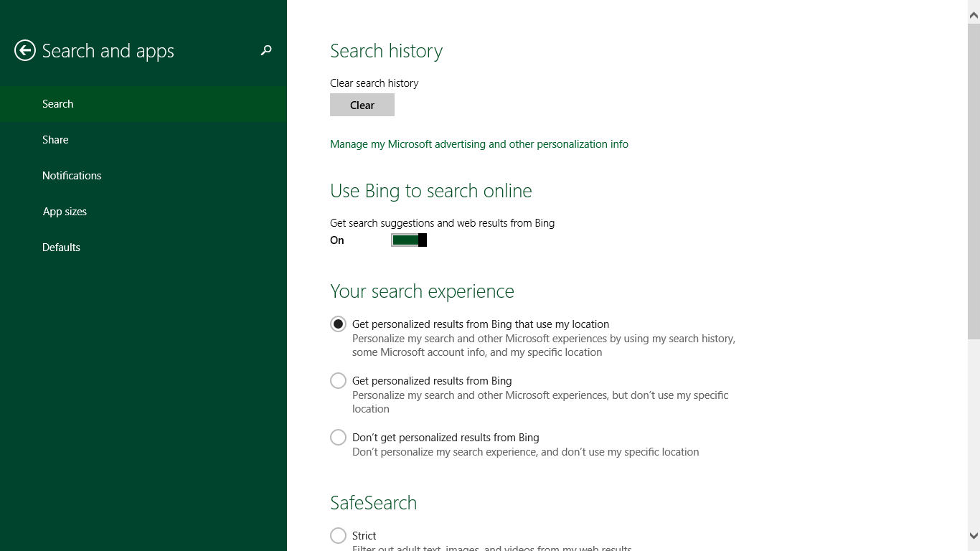Screen dimensions: 980x551
Task: Open search with the magnifier icon
Action: [x=266, y=50]
